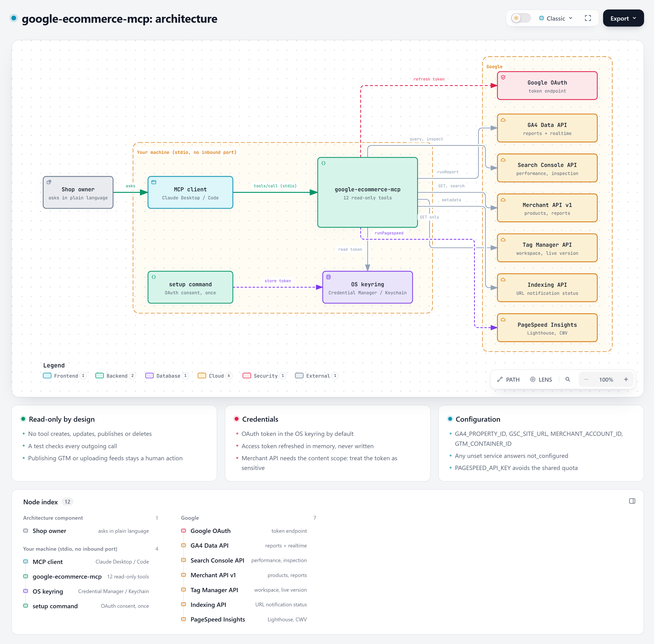Image resolution: width=654 pixels, height=644 pixels.
Task: Open the Classic theme dropdown
Action: (556, 18)
